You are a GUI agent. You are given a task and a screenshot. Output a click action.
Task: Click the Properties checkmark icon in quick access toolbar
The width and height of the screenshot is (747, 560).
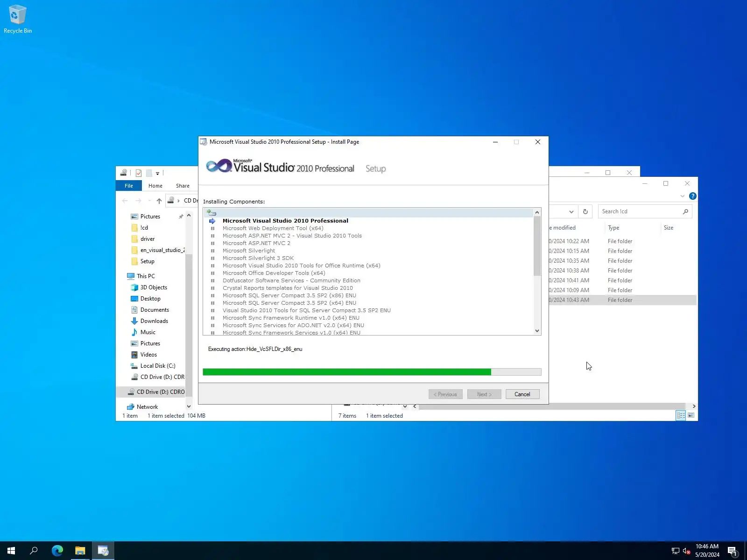[x=139, y=173]
